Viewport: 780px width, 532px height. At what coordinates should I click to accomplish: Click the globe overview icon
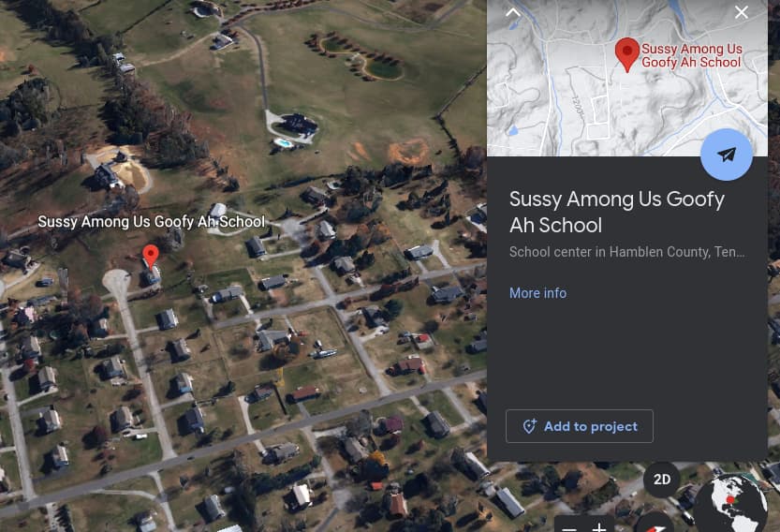pos(730,504)
